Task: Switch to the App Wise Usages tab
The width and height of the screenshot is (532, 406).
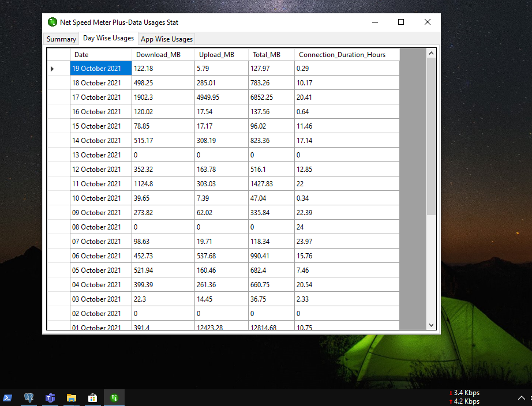Action: tap(166, 39)
